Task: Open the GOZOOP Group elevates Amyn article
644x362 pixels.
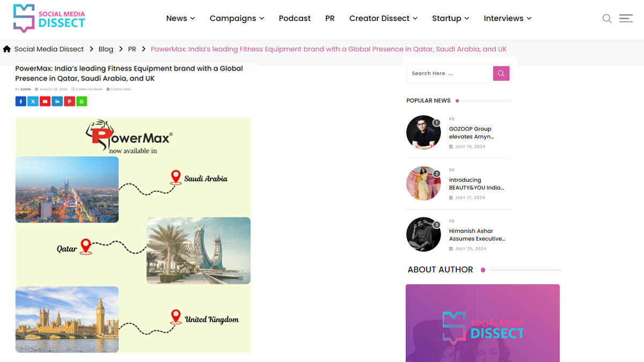Action: coord(471,132)
